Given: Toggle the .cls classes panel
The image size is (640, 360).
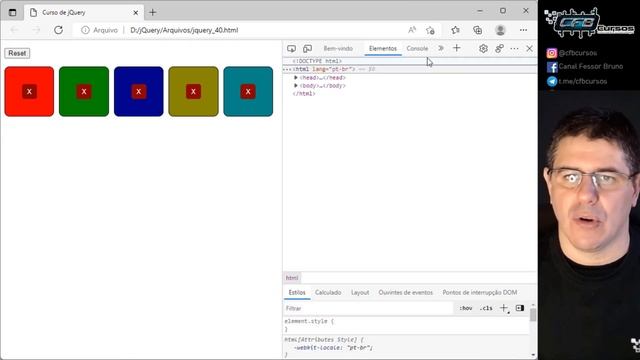Looking at the screenshot, I should [486, 308].
